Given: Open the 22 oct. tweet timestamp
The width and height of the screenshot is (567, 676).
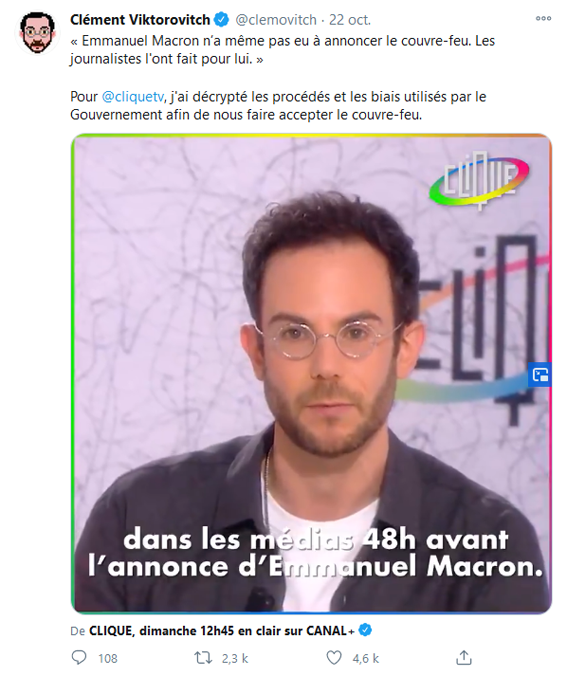Looking at the screenshot, I should pos(350,19).
